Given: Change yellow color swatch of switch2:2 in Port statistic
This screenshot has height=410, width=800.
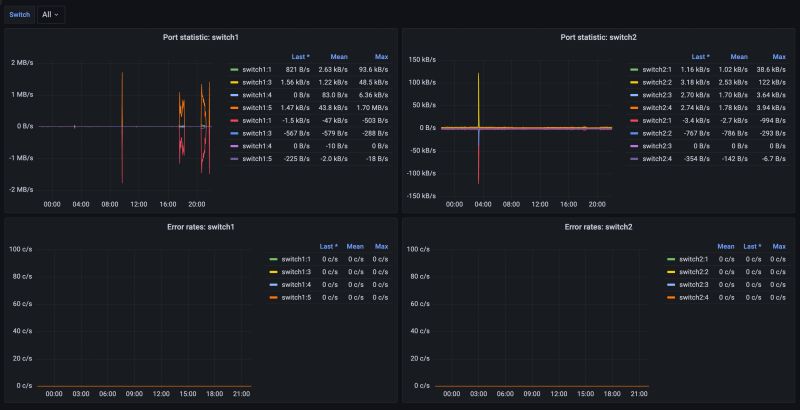Looking at the screenshot, I should coord(634,83).
